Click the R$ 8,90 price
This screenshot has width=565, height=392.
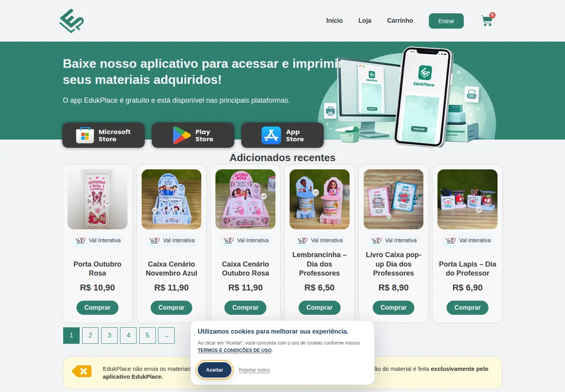pyautogui.click(x=394, y=288)
